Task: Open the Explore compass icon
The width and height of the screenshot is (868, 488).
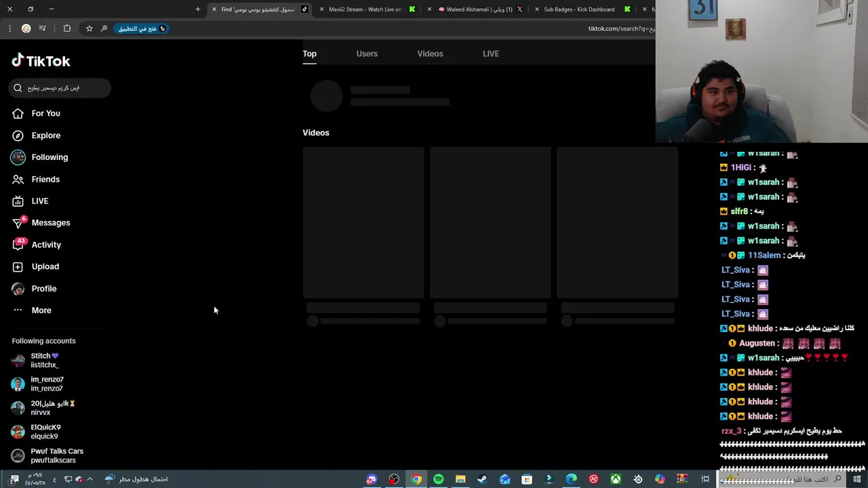Action: pyautogui.click(x=18, y=136)
